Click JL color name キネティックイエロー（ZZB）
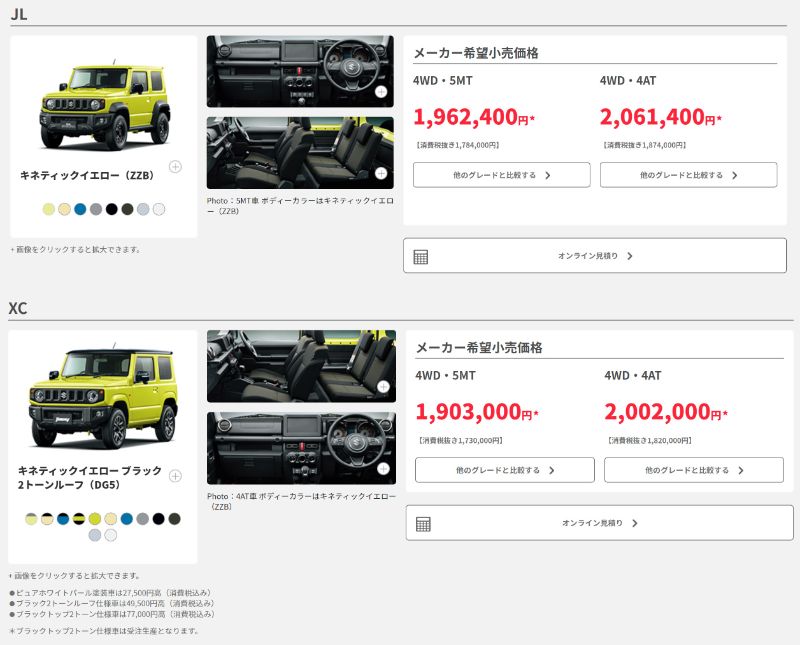The height and width of the screenshot is (645, 800). (87, 175)
